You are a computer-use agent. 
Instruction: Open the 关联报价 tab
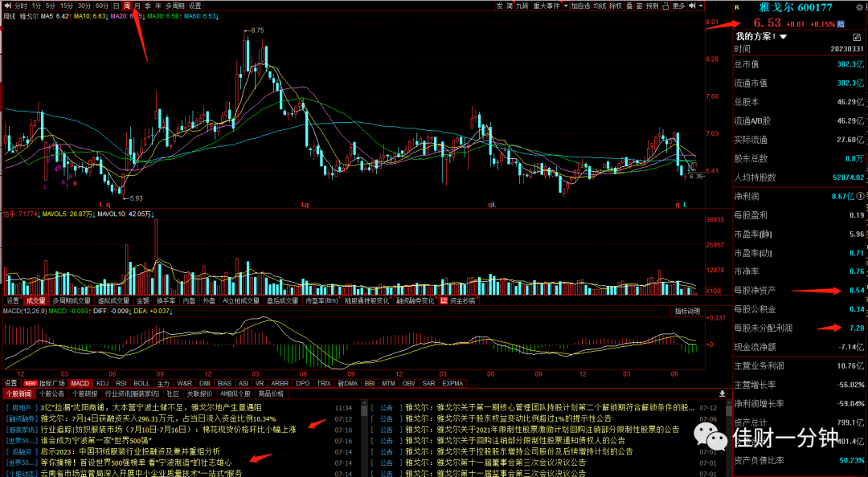tap(199, 393)
